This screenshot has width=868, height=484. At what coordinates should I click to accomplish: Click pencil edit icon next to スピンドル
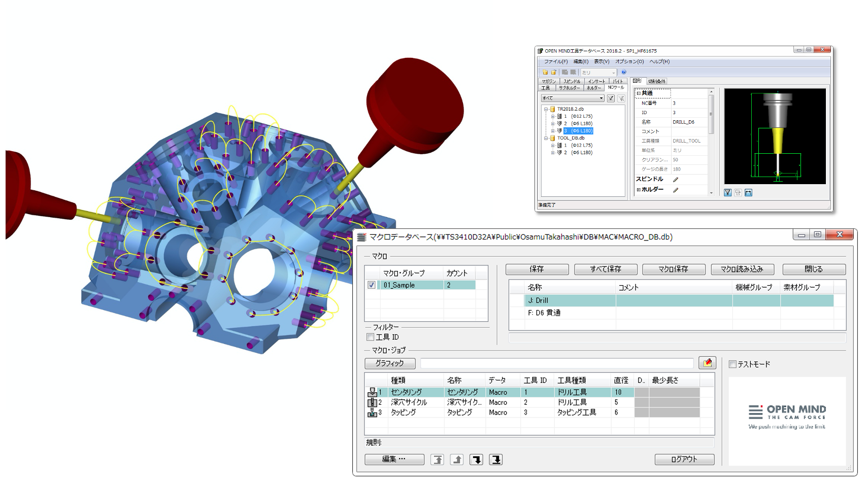coord(676,180)
